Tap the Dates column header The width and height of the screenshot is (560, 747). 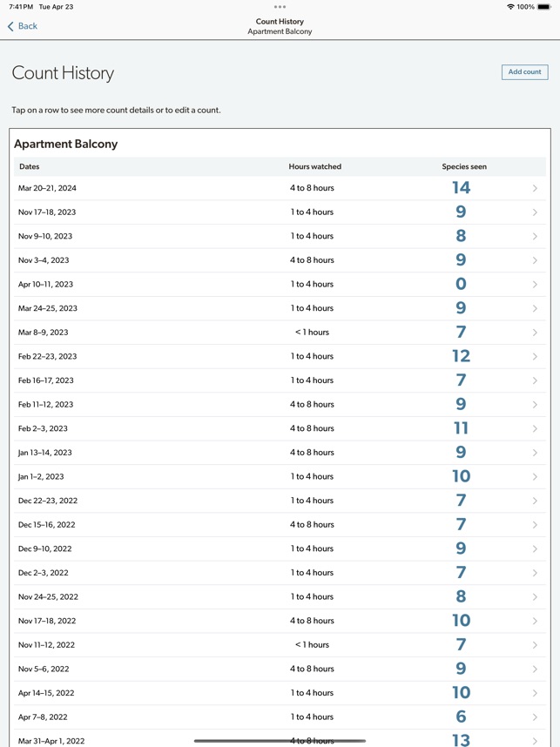coord(30,166)
